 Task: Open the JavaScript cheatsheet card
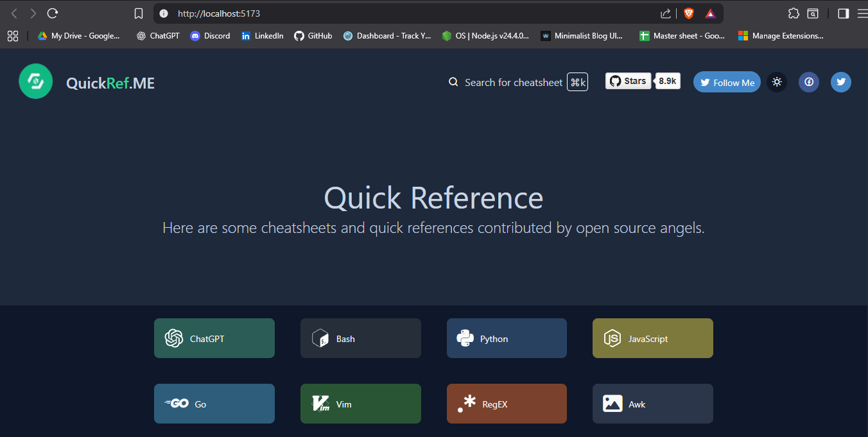pos(653,338)
